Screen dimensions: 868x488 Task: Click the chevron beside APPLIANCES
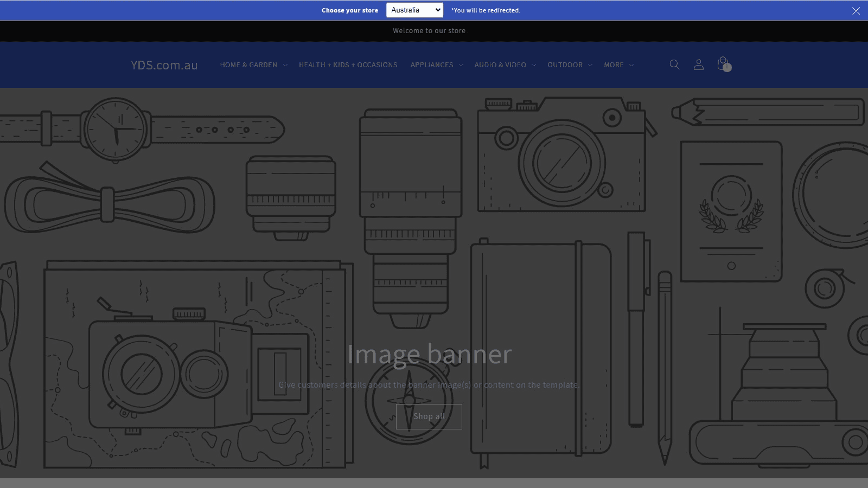[461, 65]
